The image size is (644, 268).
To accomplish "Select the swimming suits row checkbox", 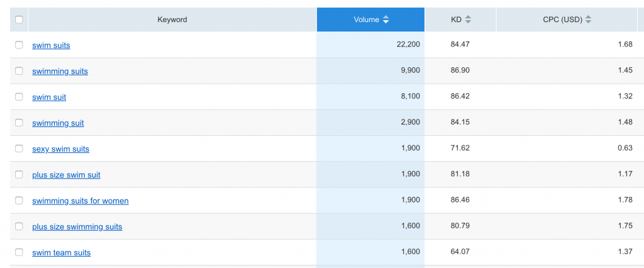I will pyautogui.click(x=19, y=71).
